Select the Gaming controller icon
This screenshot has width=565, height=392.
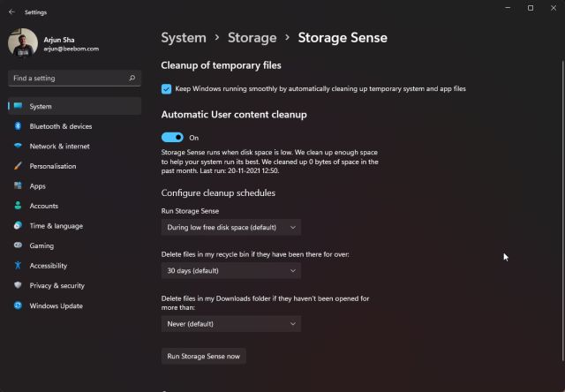pyautogui.click(x=18, y=245)
